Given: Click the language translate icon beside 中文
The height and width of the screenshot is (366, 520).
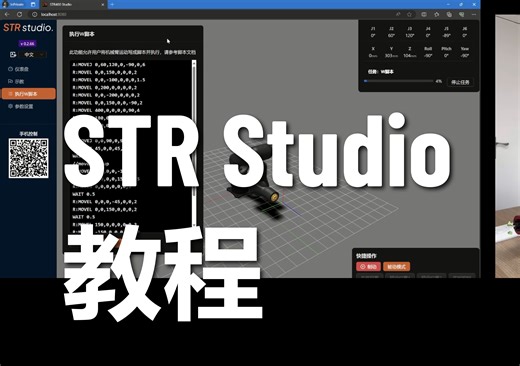Looking at the screenshot, I should 13,55.
